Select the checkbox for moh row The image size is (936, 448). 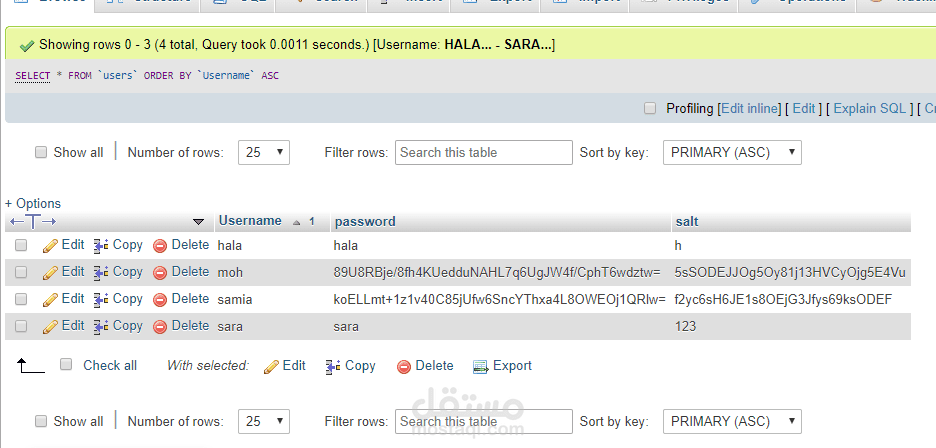pyautogui.click(x=21, y=272)
